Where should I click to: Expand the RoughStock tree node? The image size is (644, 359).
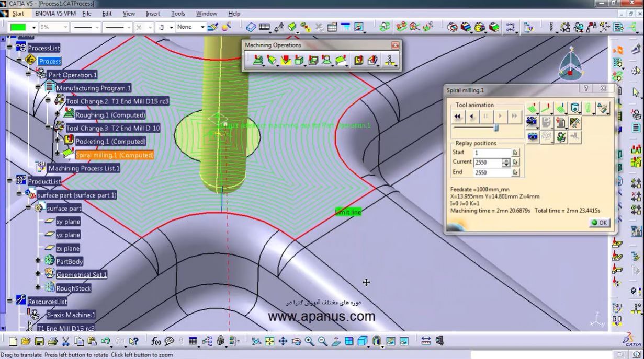click(x=38, y=288)
